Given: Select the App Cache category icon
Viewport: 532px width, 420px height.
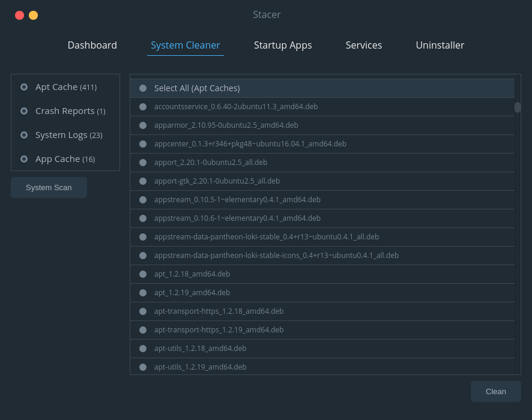Looking at the screenshot, I should coord(24,159).
